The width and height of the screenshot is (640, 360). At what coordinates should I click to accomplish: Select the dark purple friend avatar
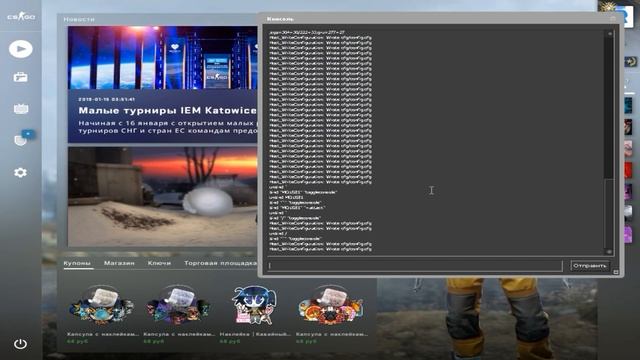click(x=628, y=191)
